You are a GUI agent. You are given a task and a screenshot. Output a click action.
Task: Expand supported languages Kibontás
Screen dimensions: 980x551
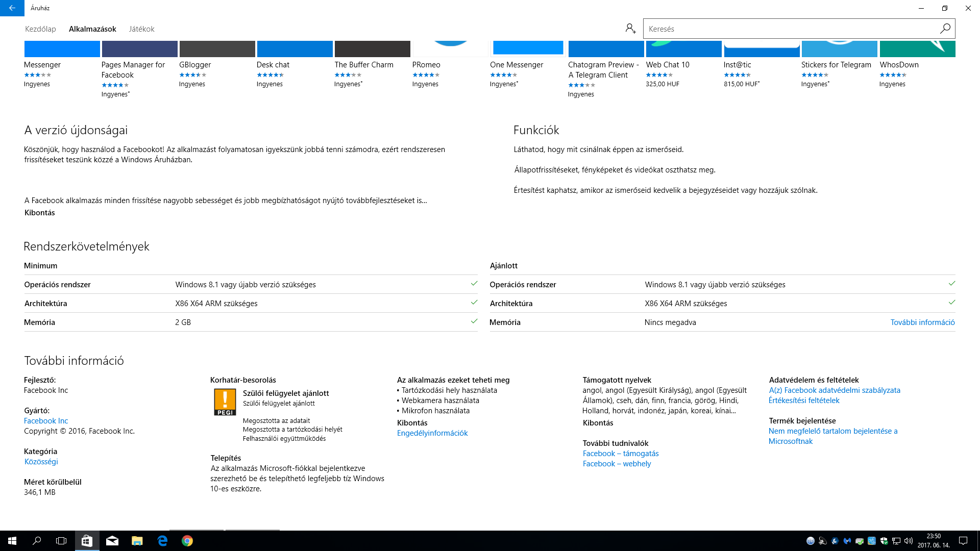click(x=598, y=423)
